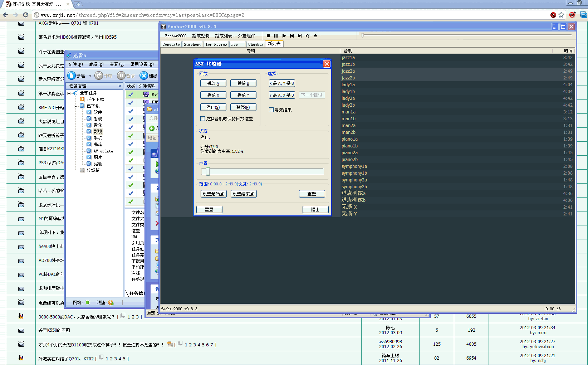Viewport: 588px width, 365px height.
Task: Open the 播放列表 menu in foobar2000
Action: tap(224, 36)
